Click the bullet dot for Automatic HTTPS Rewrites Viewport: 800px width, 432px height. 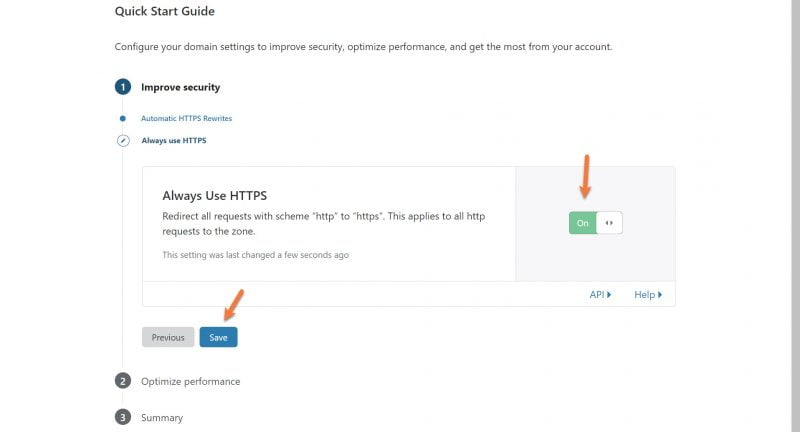point(122,118)
